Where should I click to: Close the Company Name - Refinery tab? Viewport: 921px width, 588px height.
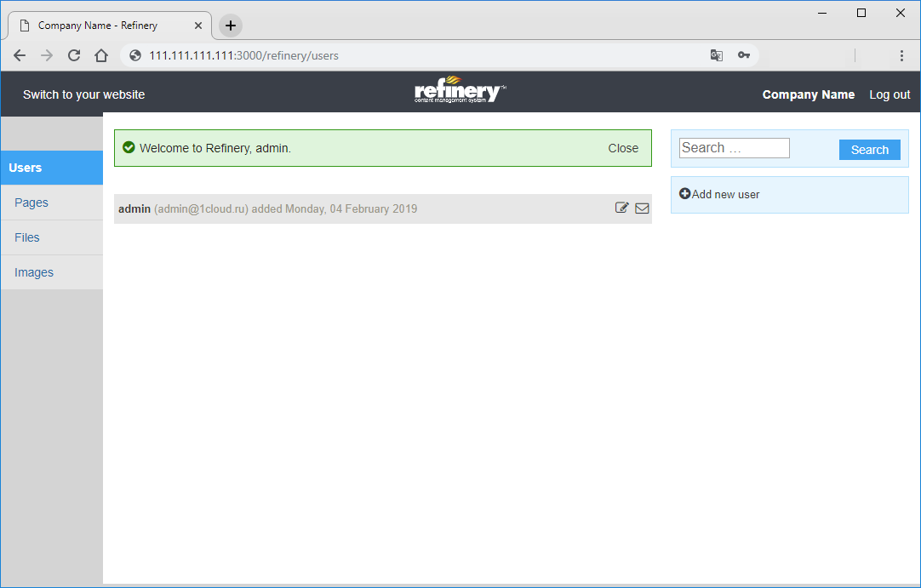click(x=198, y=26)
